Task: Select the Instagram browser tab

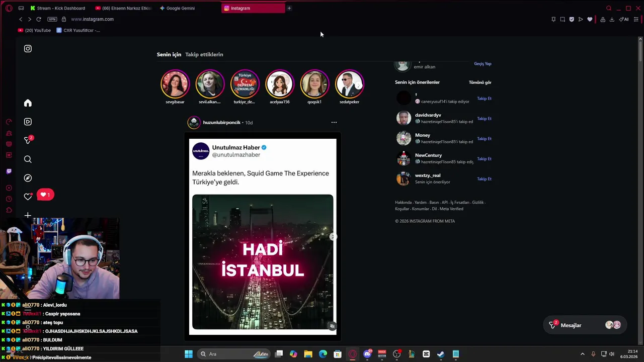Action: click(x=253, y=8)
